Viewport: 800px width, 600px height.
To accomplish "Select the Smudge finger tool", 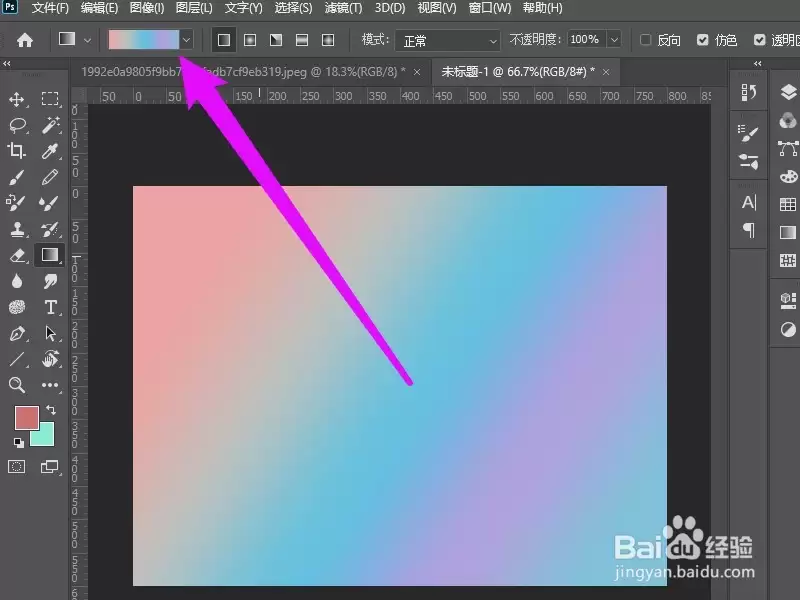I will coord(49,281).
